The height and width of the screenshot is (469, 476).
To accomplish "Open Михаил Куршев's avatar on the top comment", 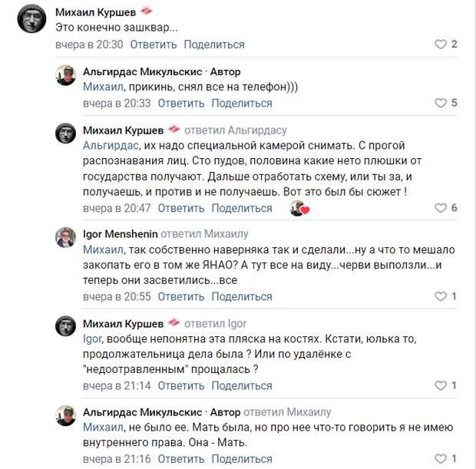I will 31,19.
